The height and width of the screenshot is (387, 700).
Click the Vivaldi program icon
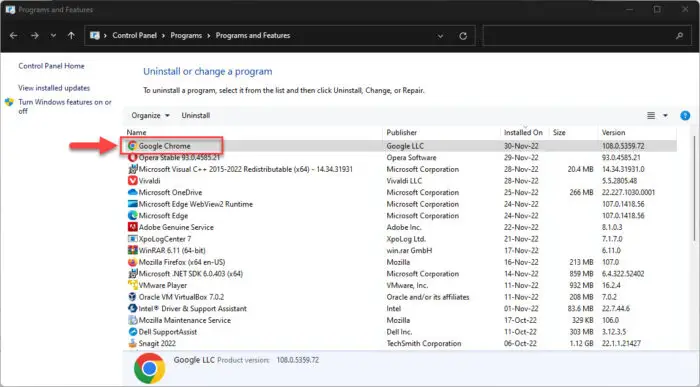pos(132,181)
